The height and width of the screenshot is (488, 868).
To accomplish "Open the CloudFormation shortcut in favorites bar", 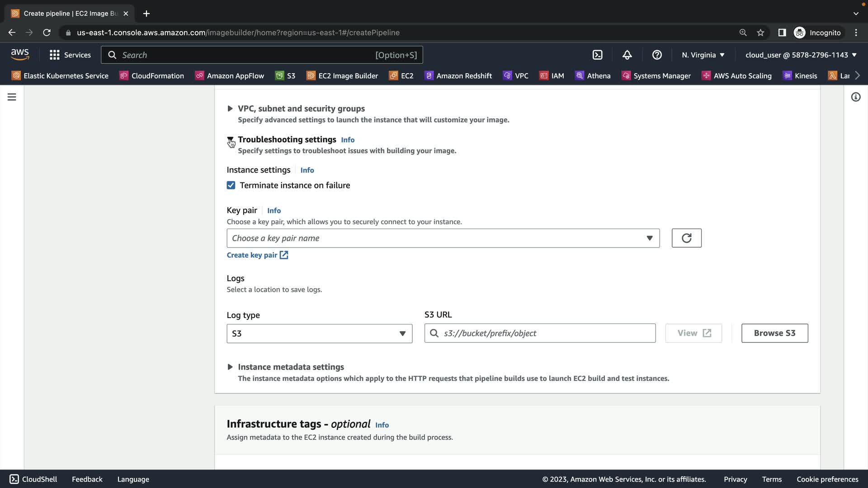I will 152,76.
